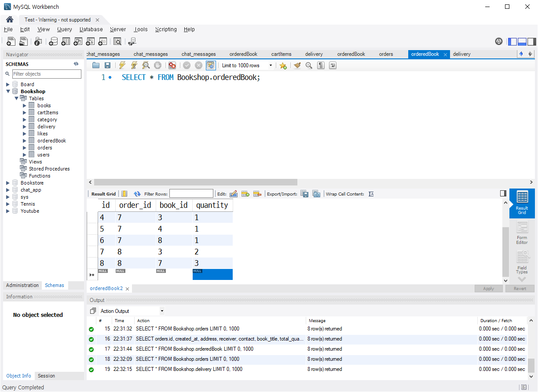Create a new function icon
Viewport: 538px width, 392px height.
pyautogui.click(x=102, y=41)
